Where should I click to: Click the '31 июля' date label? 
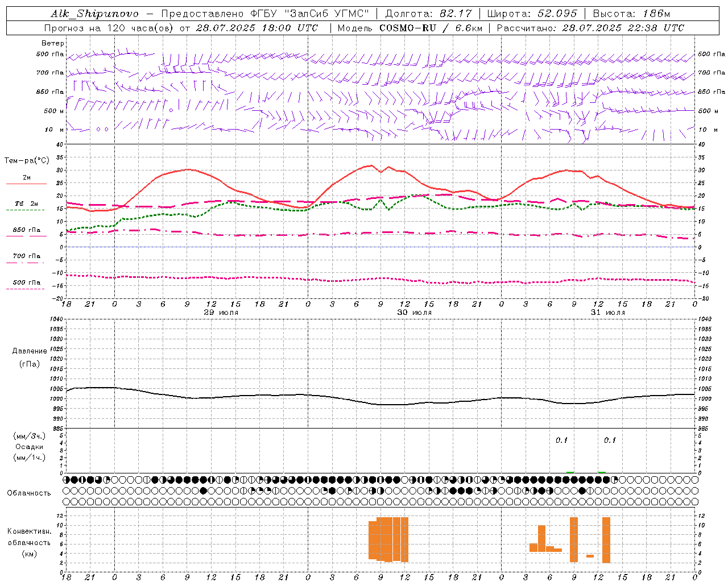pyautogui.click(x=608, y=313)
